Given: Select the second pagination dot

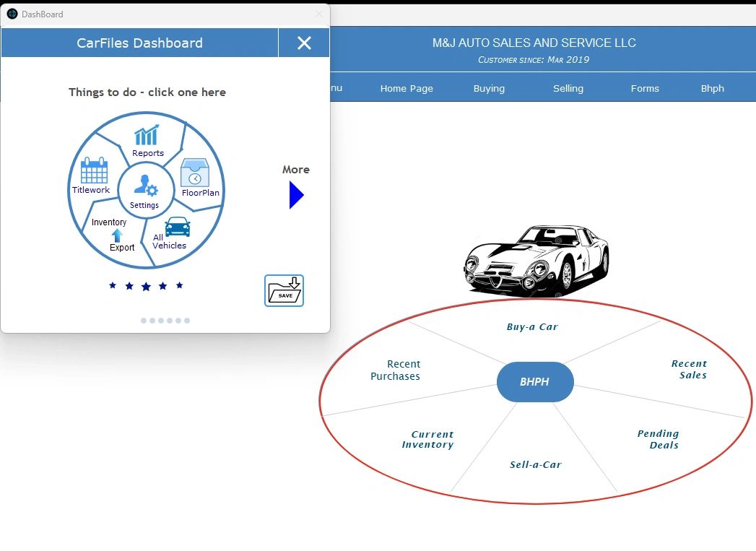Looking at the screenshot, I should 152,320.
